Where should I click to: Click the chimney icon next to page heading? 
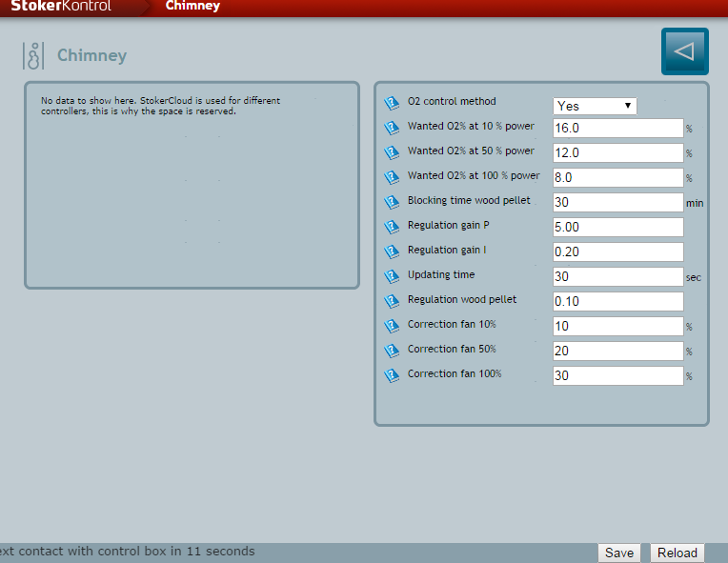coord(34,55)
